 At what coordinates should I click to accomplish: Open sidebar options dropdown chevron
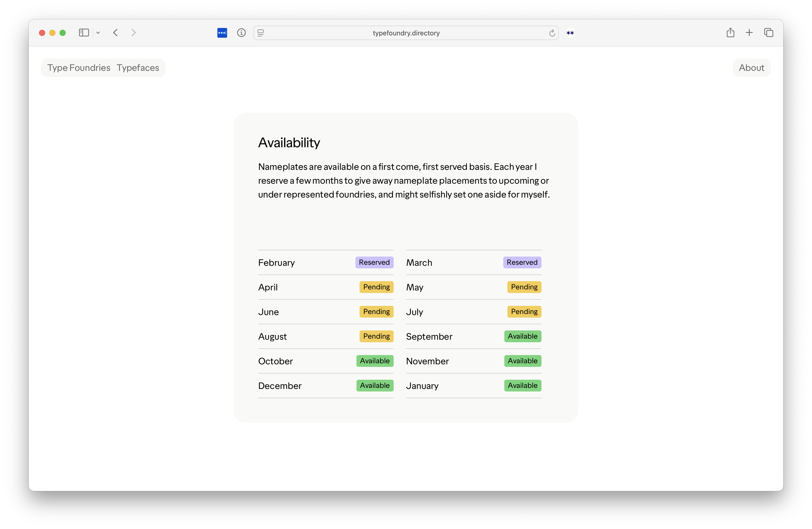pos(98,33)
